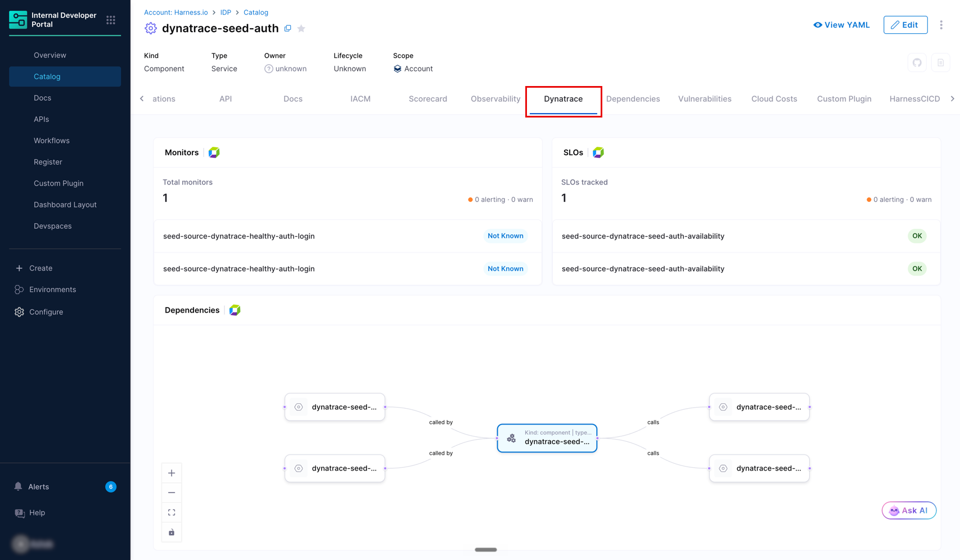The image size is (960, 560).
Task: Open Workflows in the sidebar
Action: click(65, 141)
